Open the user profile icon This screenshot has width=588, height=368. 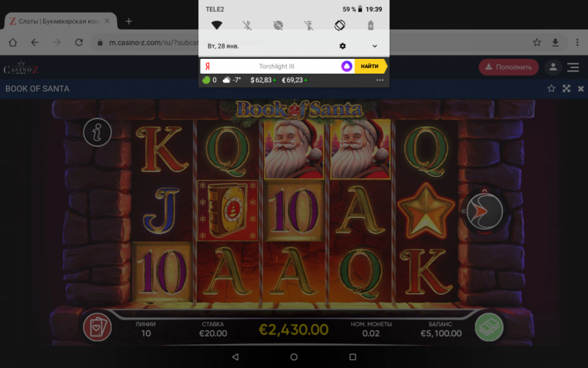[x=553, y=67]
